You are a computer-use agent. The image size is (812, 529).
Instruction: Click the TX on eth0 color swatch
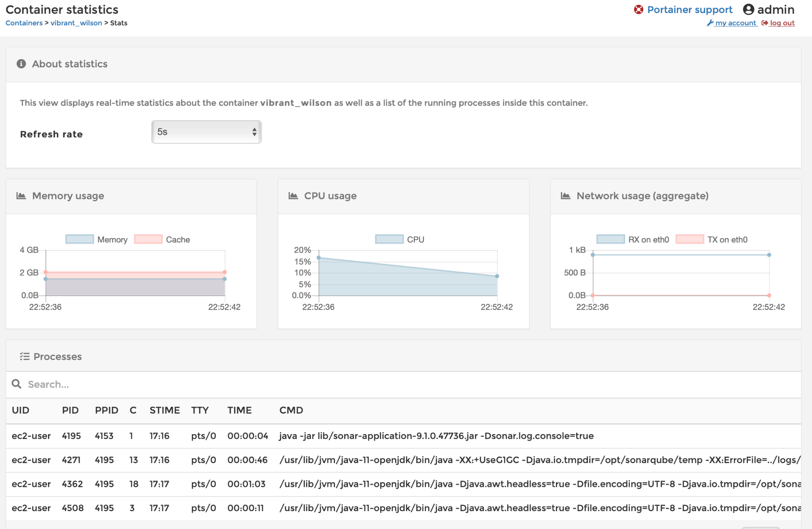pos(690,239)
